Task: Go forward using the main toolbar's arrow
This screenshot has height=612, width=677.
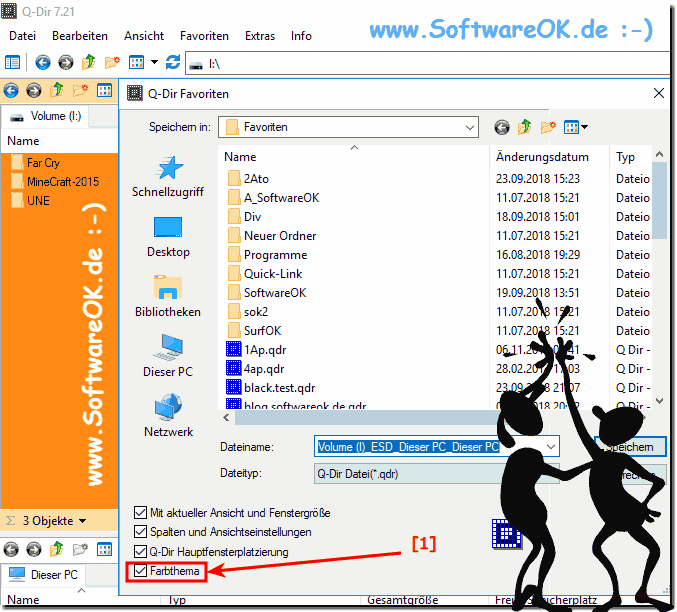Action: pos(66,63)
